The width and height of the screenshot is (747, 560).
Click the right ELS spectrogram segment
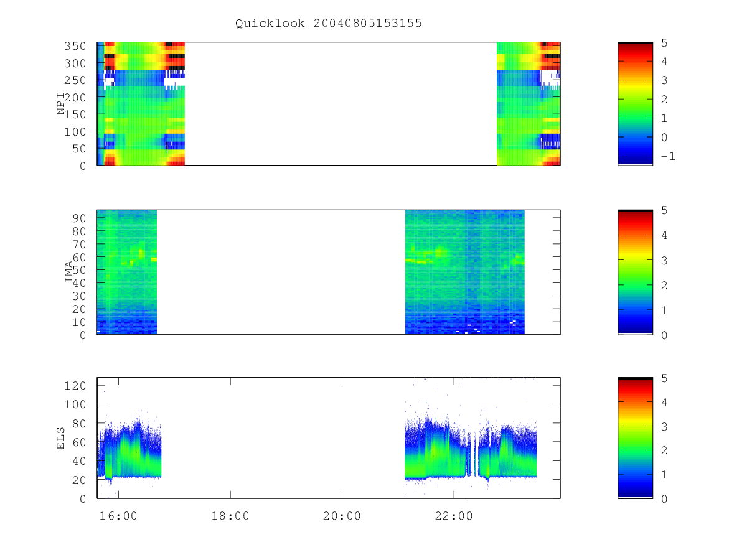pyautogui.click(x=471, y=448)
